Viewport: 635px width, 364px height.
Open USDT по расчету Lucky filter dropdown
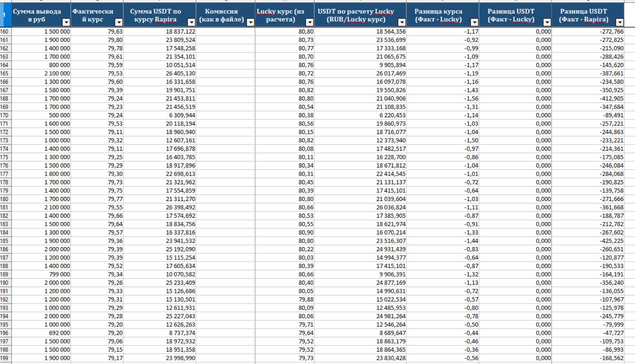point(401,22)
